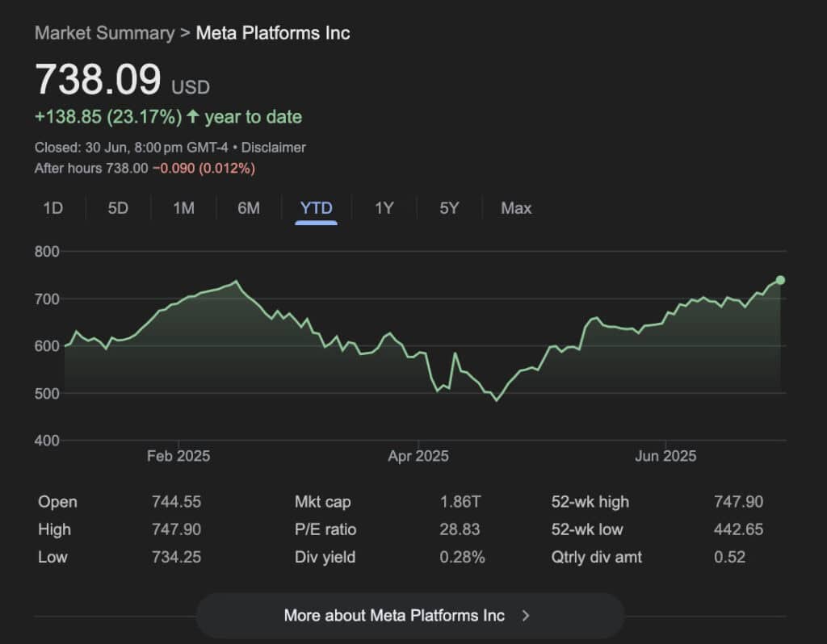Click the 52-wk low label
This screenshot has height=644, width=827.
[x=587, y=529]
